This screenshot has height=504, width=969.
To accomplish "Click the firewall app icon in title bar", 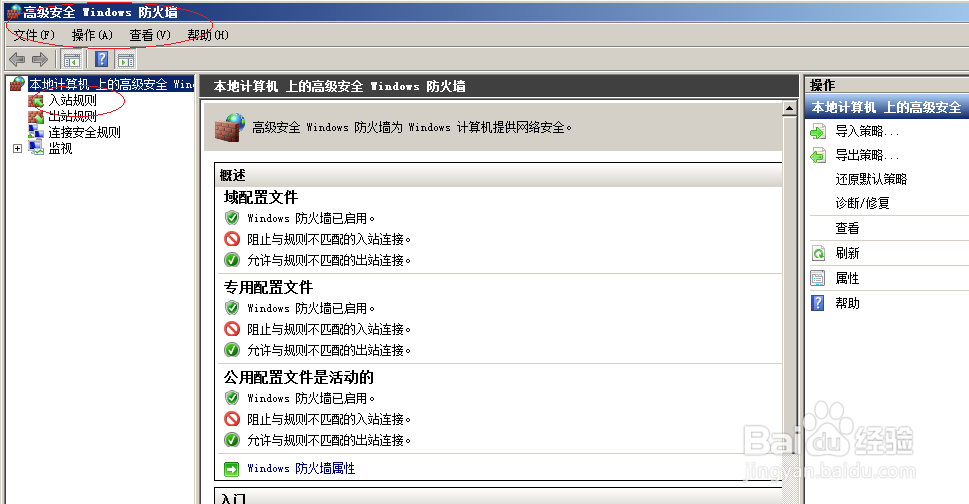I will click(x=14, y=12).
